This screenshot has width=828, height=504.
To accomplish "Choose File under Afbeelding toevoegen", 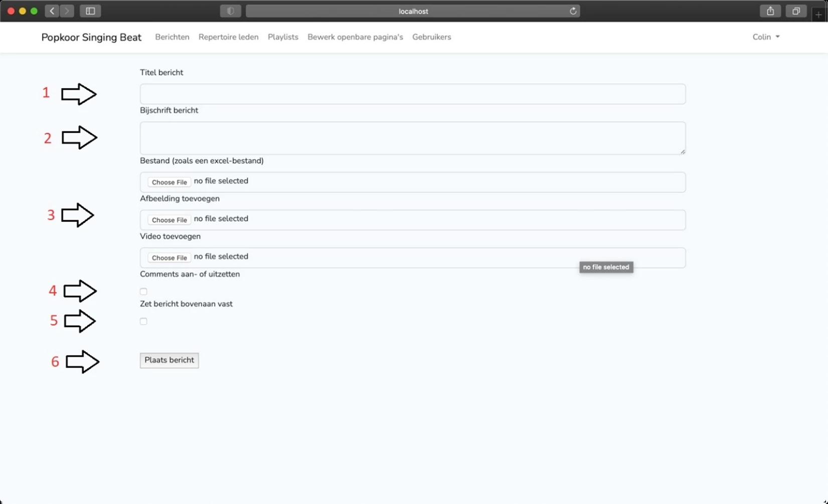I will (x=169, y=220).
